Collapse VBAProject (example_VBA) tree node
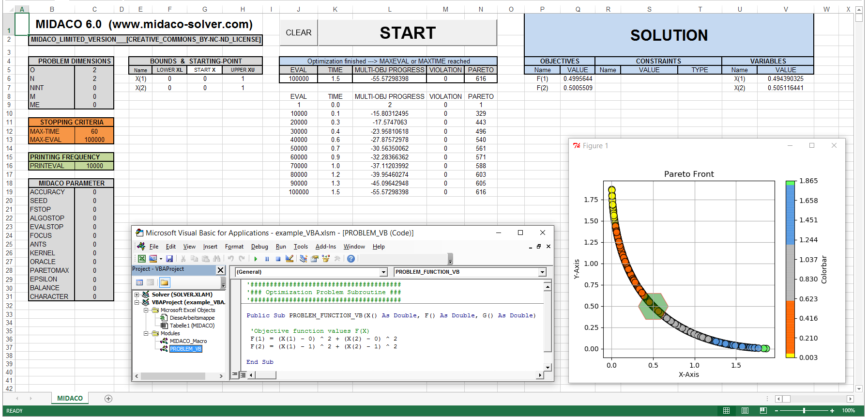Image resolution: width=868 pixels, height=420 pixels. pos(137,302)
